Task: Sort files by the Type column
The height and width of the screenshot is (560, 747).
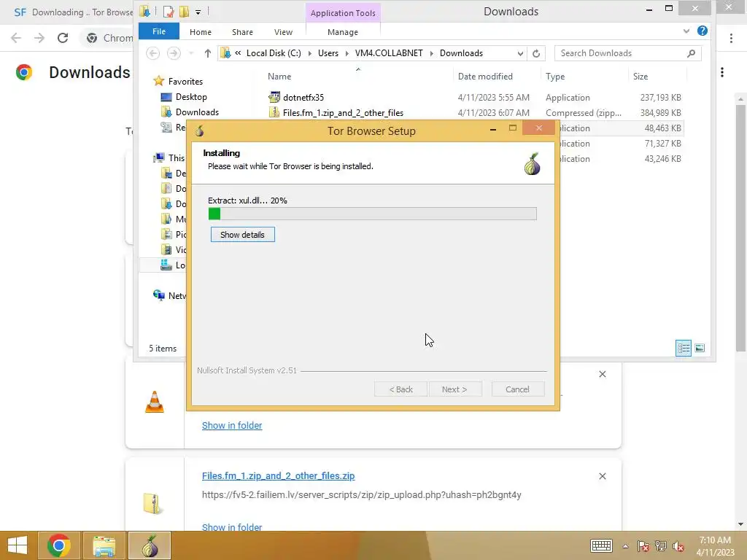Action: (555, 76)
